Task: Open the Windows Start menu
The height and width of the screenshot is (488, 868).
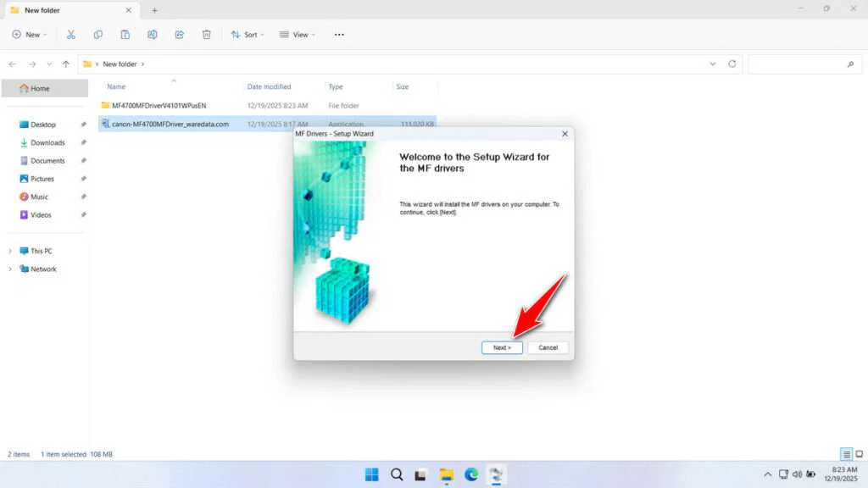Action: pyautogui.click(x=371, y=474)
